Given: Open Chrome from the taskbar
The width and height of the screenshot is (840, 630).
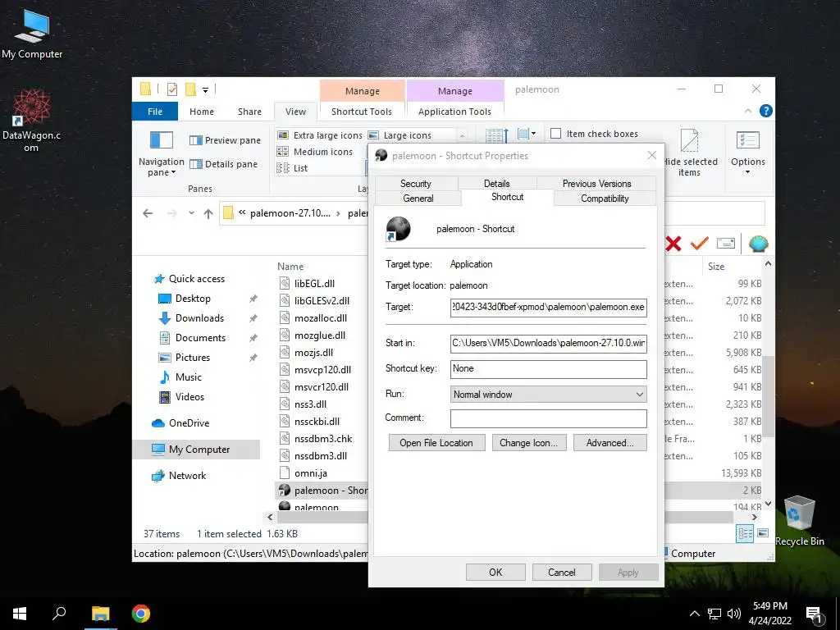Looking at the screenshot, I should tap(141, 614).
